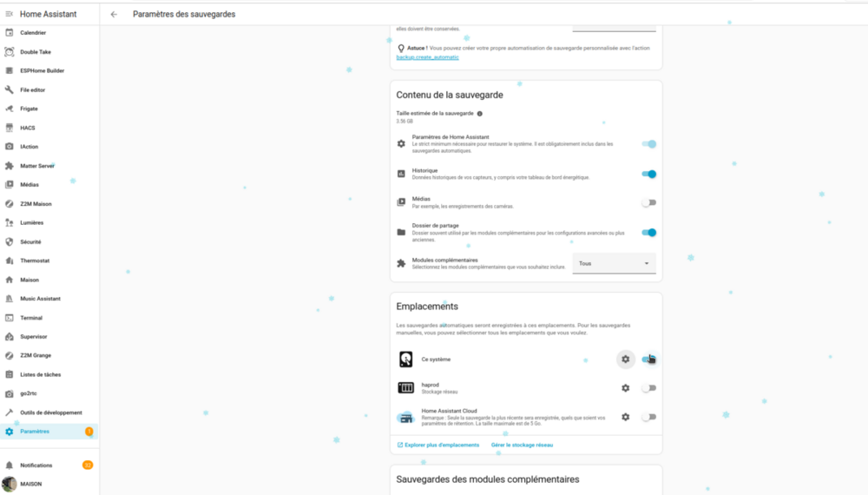The width and height of the screenshot is (868, 495).
Task: Enable the haprod network storage switch
Action: click(648, 388)
